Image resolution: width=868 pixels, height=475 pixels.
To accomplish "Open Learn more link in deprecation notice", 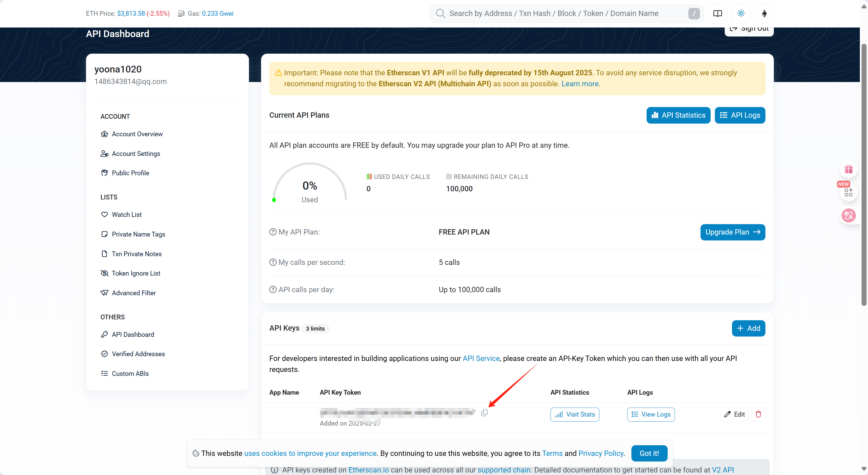I will (580, 84).
